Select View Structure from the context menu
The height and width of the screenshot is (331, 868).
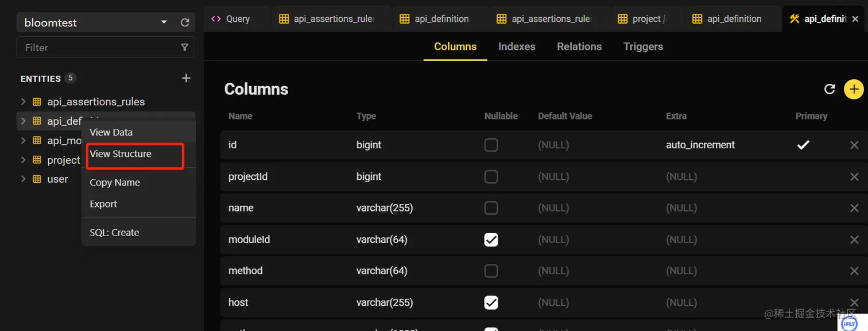coord(121,154)
